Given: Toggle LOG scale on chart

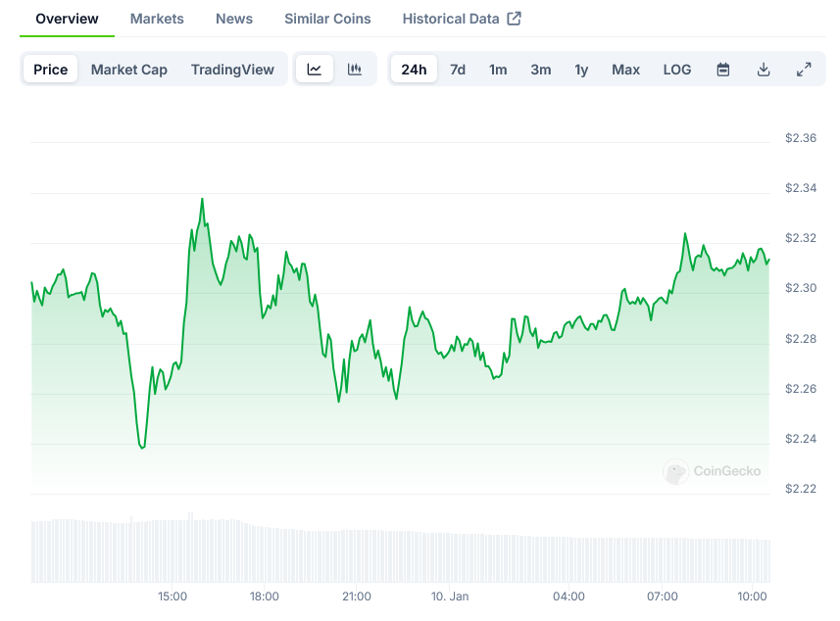Looking at the screenshot, I should coord(677,70).
